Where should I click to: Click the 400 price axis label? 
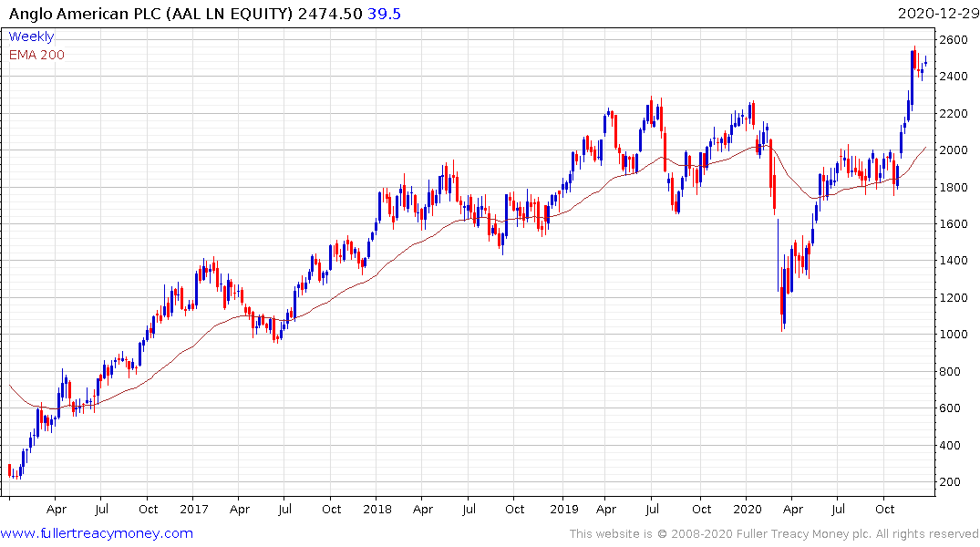950,445
